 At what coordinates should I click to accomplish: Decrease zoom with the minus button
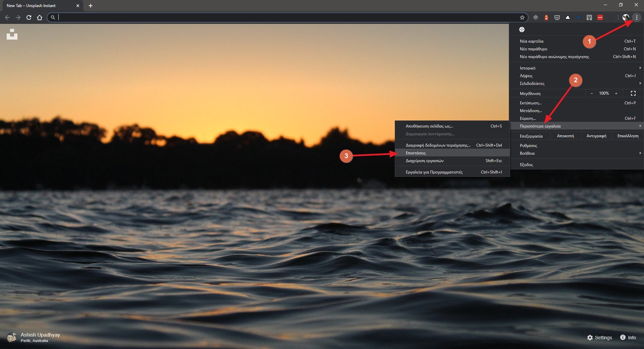592,93
